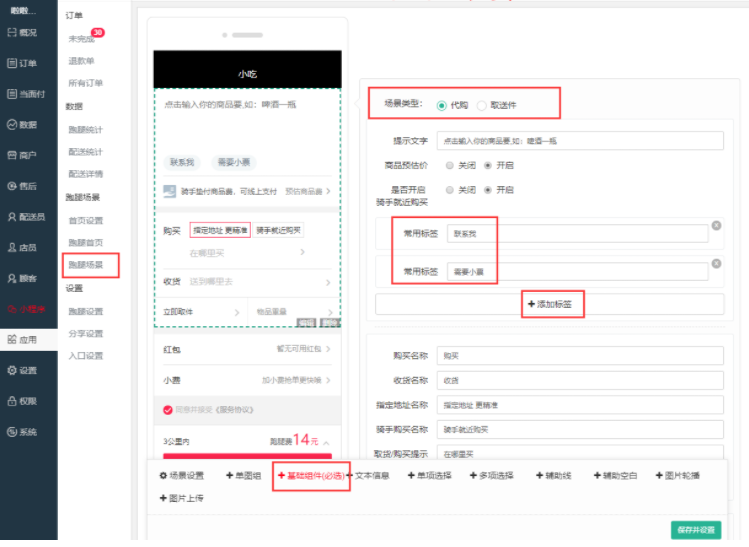
Task: Open 配送详情 submenu item
Action: pyautogui.click(x=86, y=174)
